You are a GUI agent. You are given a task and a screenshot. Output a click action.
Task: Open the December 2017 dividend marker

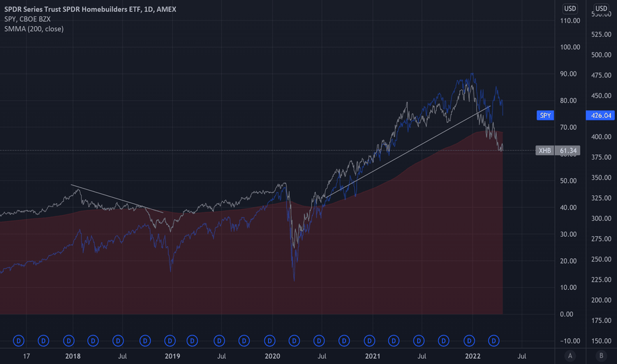68,340
